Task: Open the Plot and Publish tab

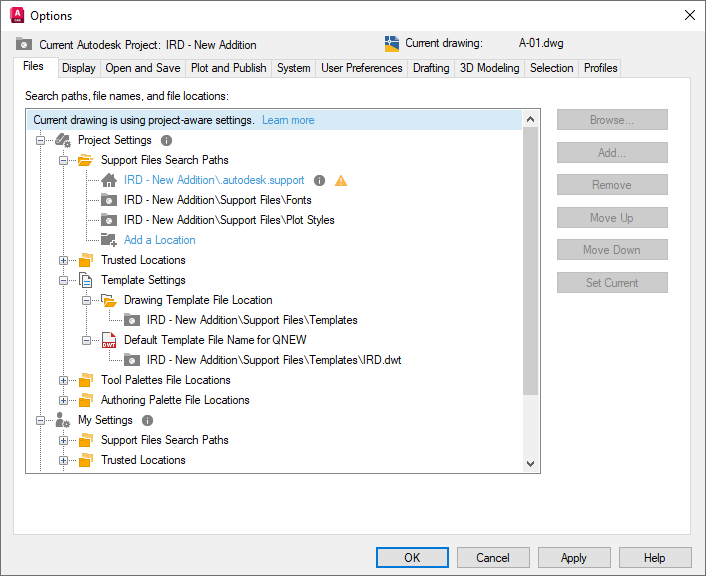Action: 228,68
